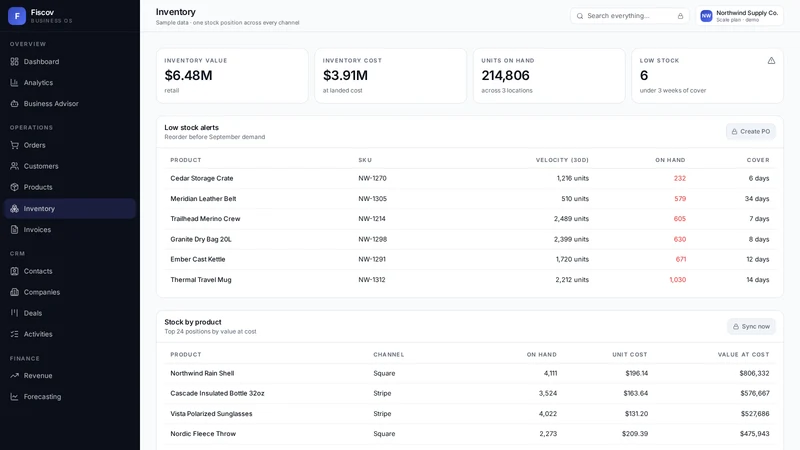The height and width of the screenshot is (450, 800).
Task: Click Granite Dry Bag 20L row
Action: pyautogui.click(x=470, y=239)
